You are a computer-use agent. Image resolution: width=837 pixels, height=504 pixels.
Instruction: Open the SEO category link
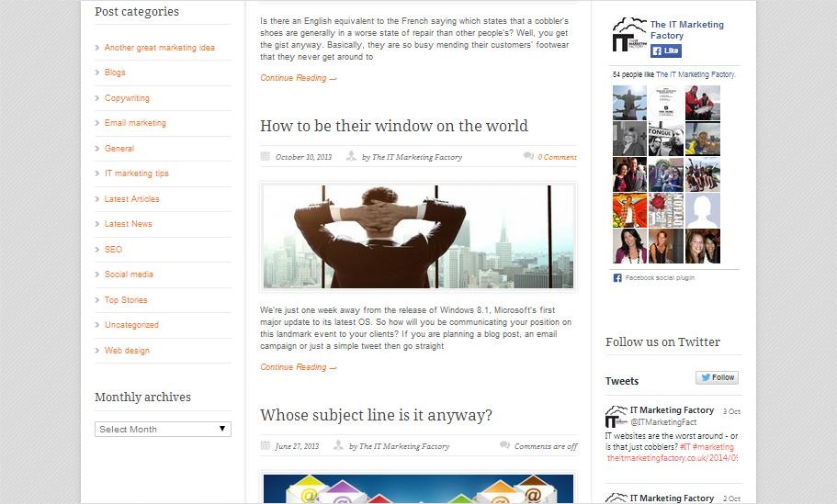[113, 250]
